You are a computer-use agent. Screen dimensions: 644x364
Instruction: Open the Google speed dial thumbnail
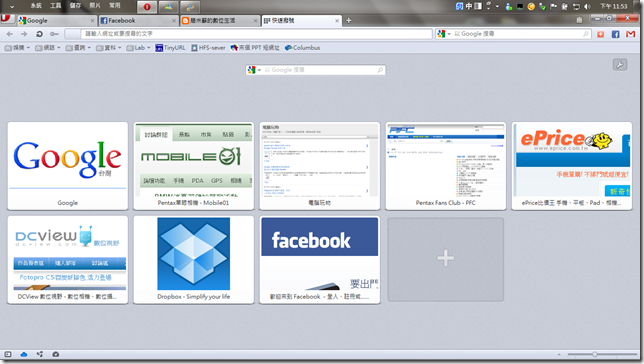click(x=68, y=166)
